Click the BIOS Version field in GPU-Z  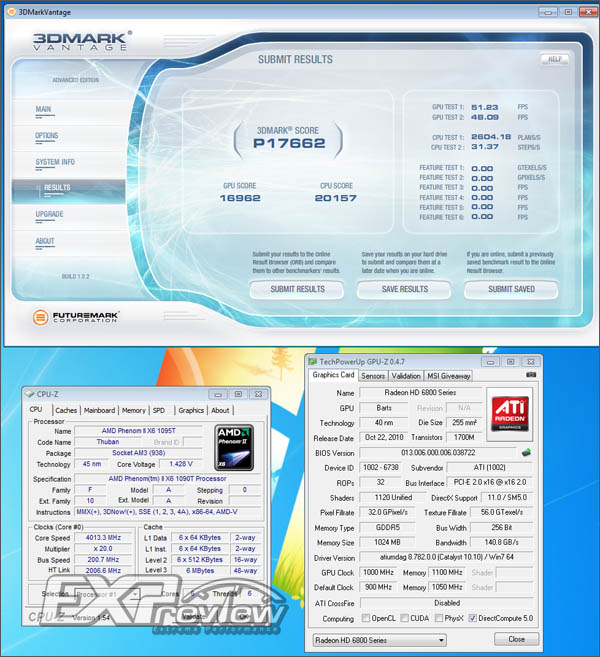pos(438,453)
